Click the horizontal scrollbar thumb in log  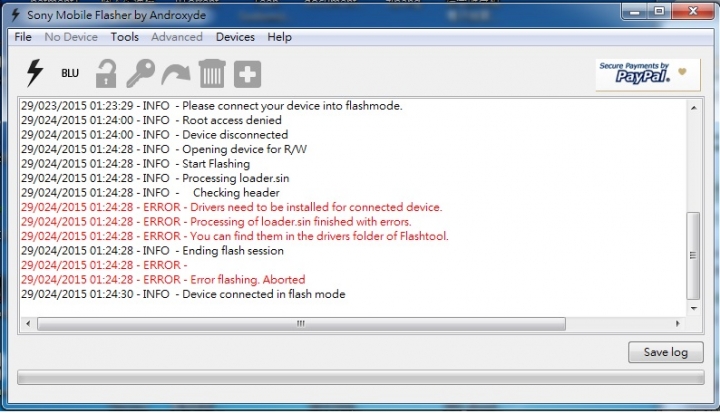[301, 323]
